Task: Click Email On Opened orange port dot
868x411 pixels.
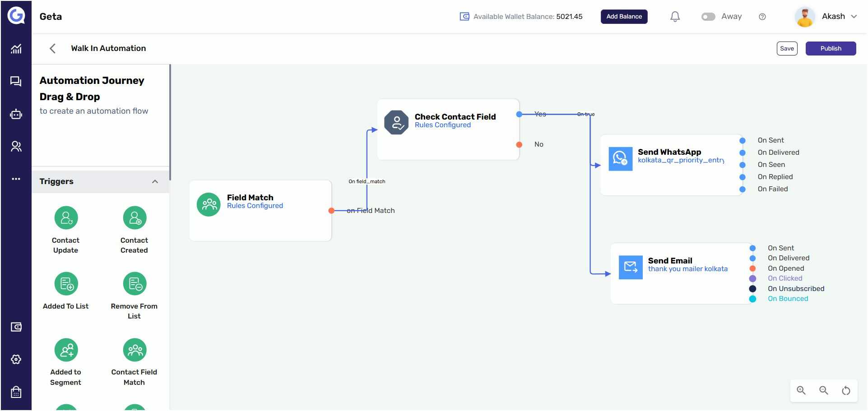Action: (x=752, y=268)
